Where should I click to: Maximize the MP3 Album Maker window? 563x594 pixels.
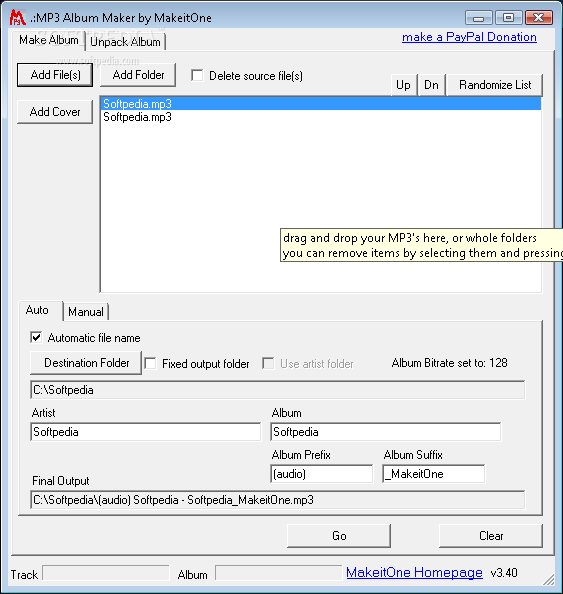[x=508, y=18]
